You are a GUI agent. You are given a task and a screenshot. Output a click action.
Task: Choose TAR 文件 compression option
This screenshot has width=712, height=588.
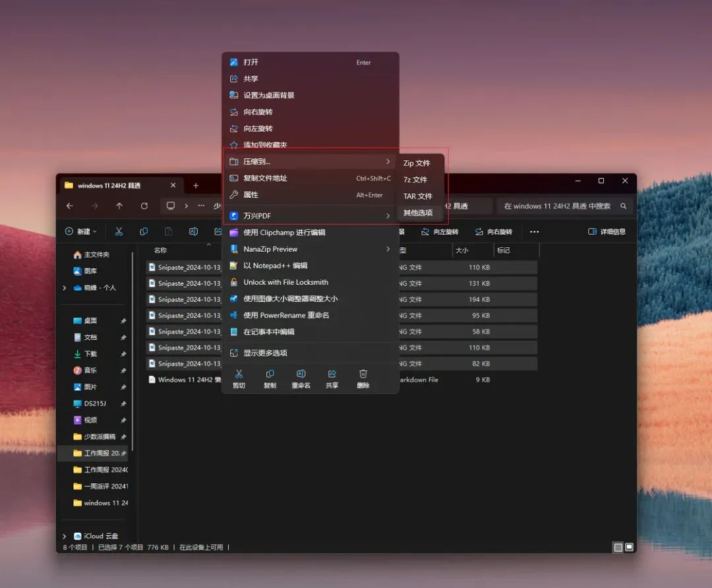click(x=419, y=196)
